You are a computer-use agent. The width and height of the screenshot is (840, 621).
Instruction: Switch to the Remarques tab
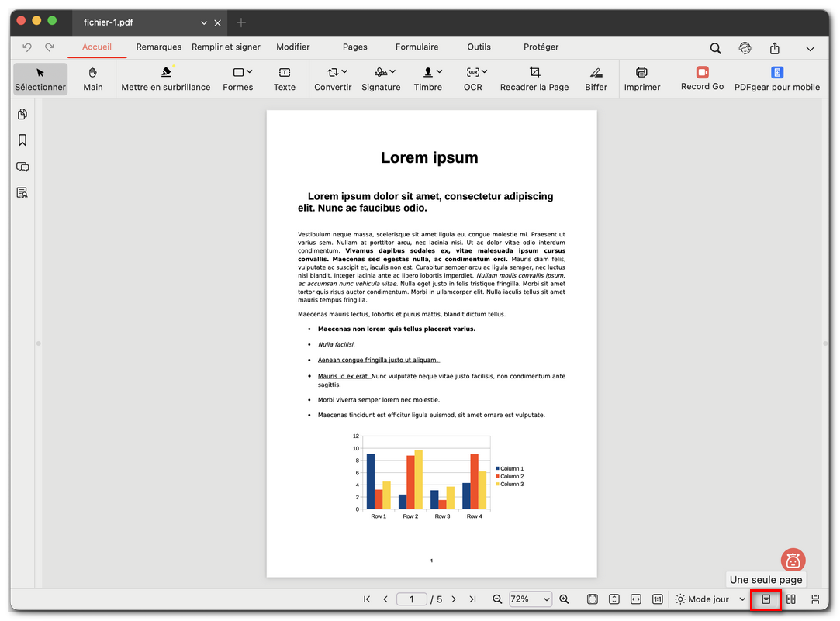click(x=158, y=47)
